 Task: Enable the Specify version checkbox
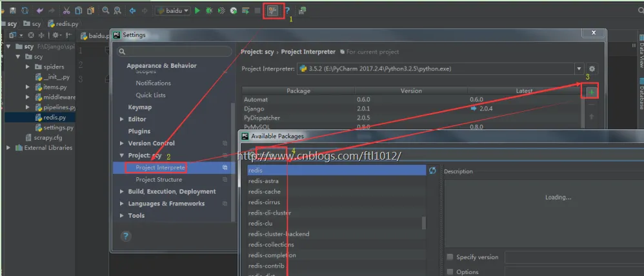[x=450, y=257]
